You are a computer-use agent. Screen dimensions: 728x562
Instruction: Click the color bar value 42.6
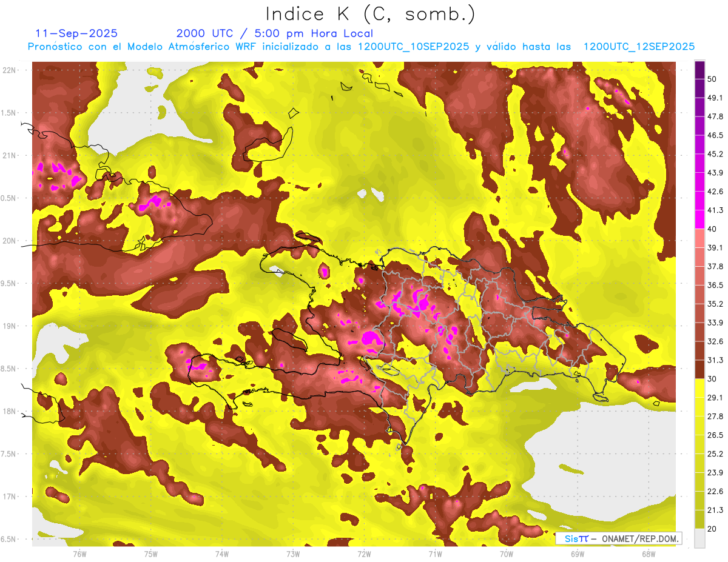(714, 192)
